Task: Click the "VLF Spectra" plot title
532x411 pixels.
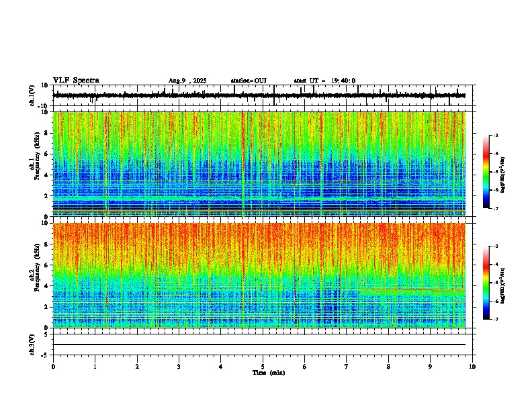Action: click(76, 81)
